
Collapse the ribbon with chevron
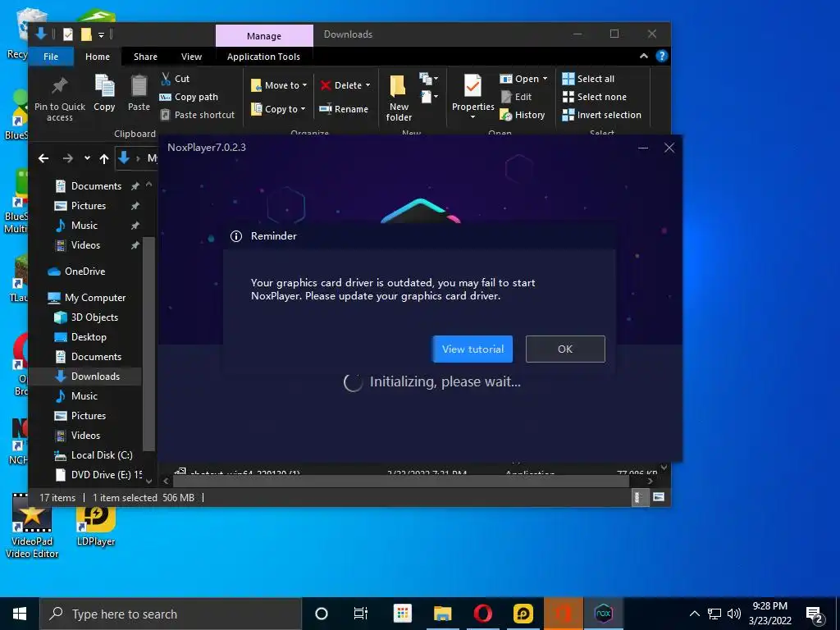click(x=644, y=57)
